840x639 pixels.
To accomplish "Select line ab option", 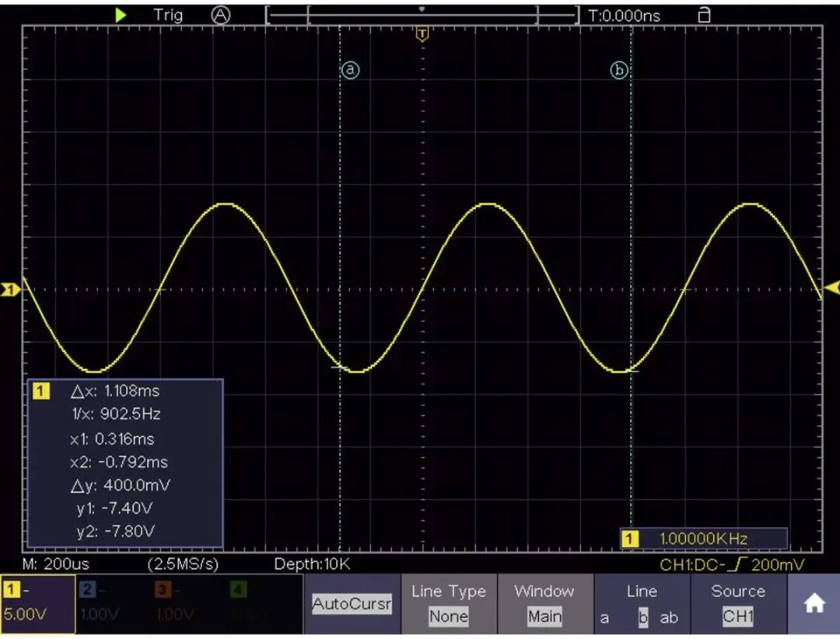I will pos(669,617).
